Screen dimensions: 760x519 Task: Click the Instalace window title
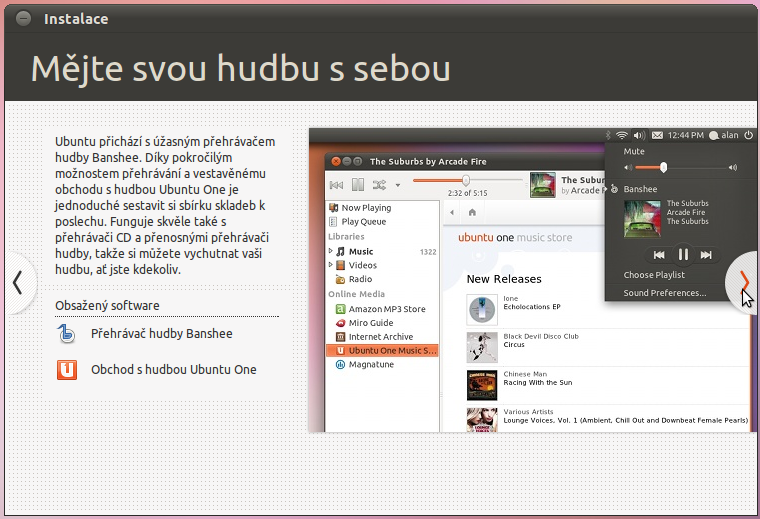point(76,19)
